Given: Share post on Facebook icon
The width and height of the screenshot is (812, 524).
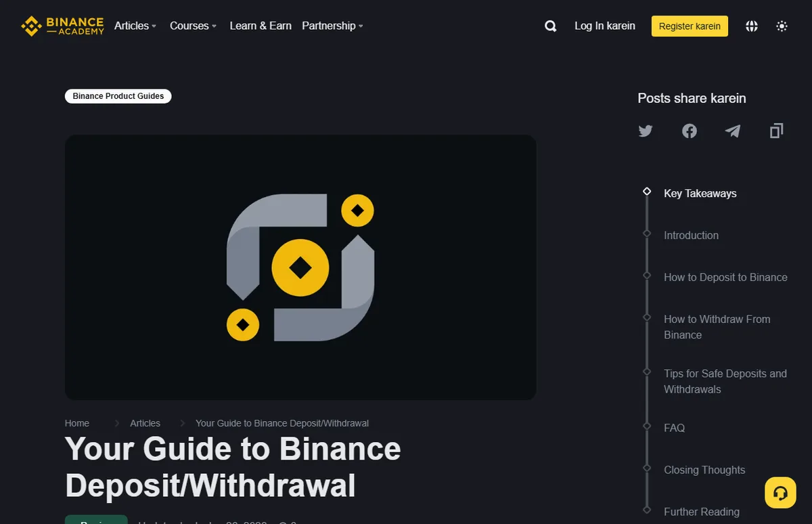Looking at the screenshot, I should pyautogui.click(x=689, y=131).
